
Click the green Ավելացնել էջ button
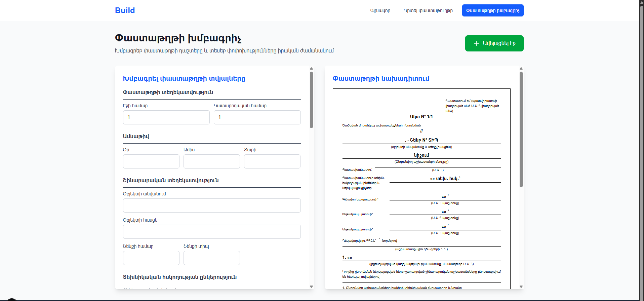point(494,43)
